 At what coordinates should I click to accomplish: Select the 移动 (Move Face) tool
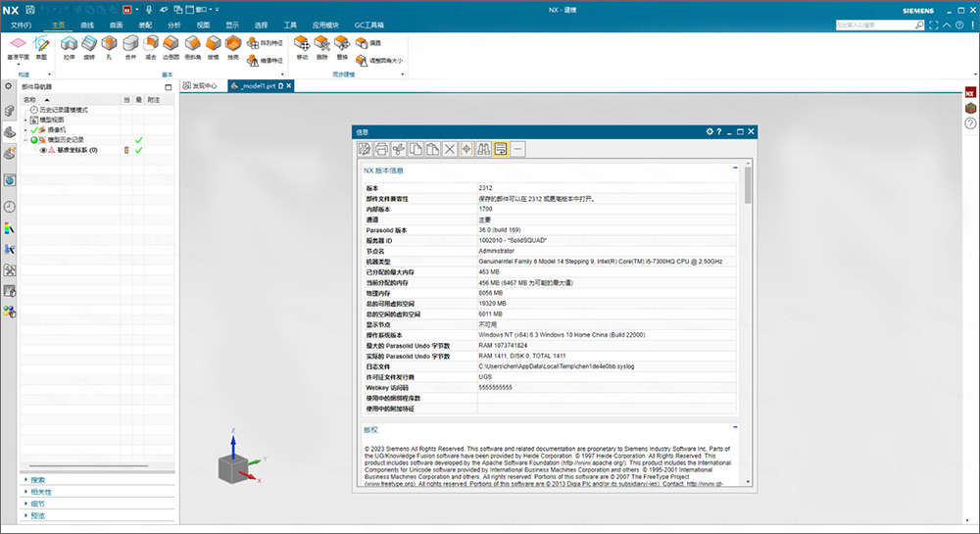coord(302,45)
